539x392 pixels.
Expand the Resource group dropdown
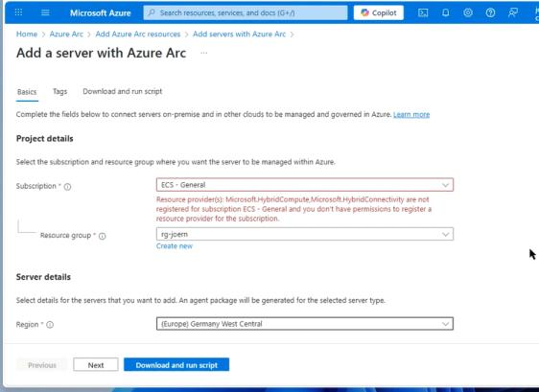305,234
